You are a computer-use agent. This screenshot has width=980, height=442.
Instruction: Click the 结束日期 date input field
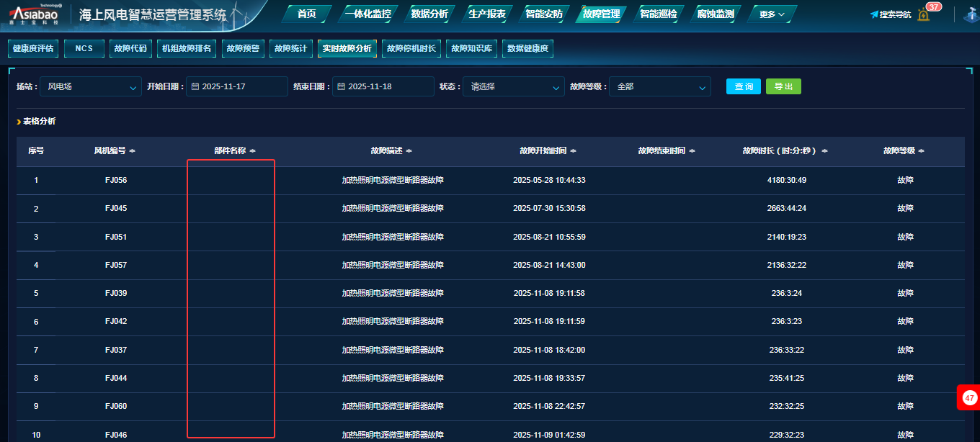[383, 86]
